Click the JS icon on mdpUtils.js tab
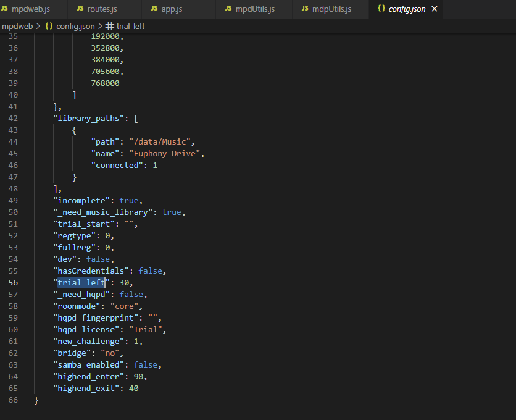The height and width of the screenshot is (420, 516). tap(305, 8)
